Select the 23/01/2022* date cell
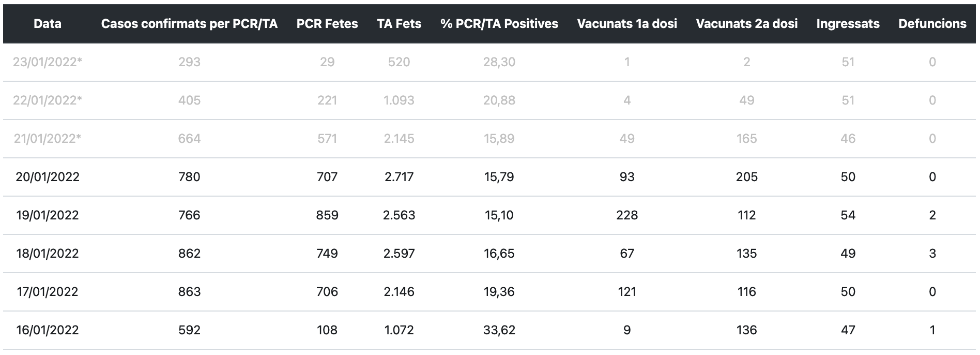980x355 pixels. 48,62
